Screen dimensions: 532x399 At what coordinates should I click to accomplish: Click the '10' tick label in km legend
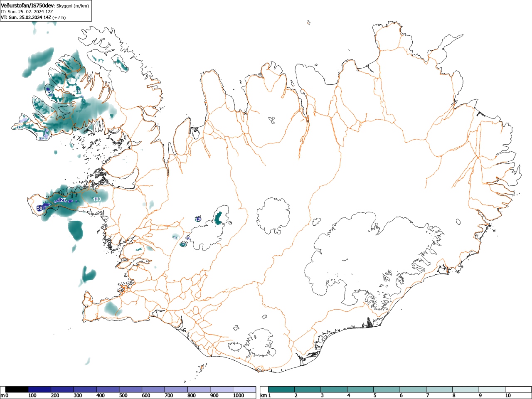508,396
